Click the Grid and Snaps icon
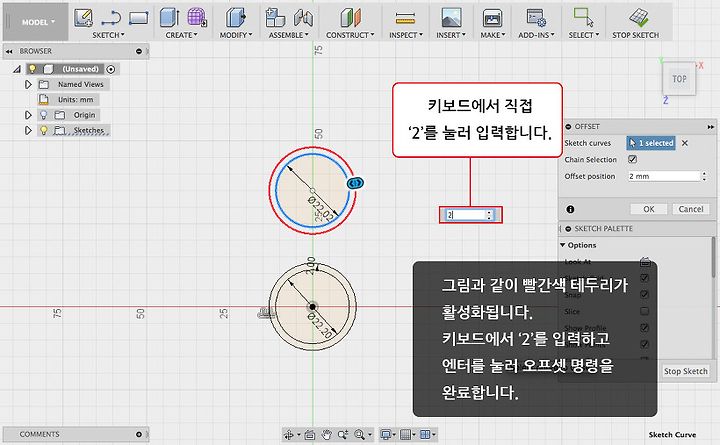The image size is (720, 445). (405, 434)
